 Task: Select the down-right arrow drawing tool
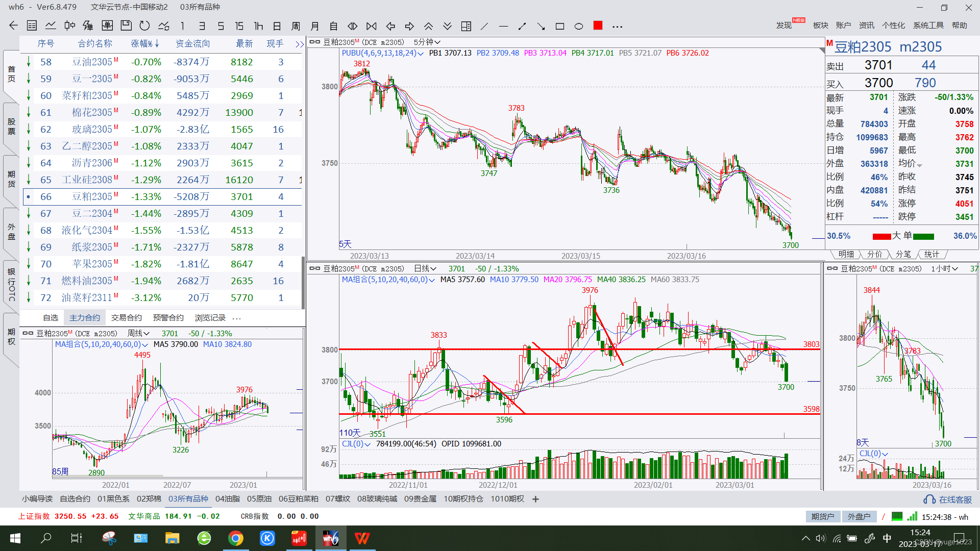click(x=541, y=26)
